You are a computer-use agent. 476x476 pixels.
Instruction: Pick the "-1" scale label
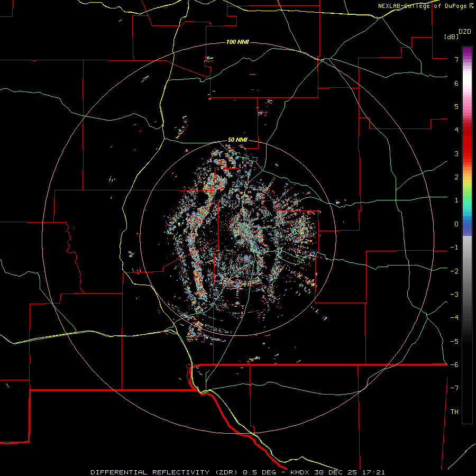(x=454, y=248)
